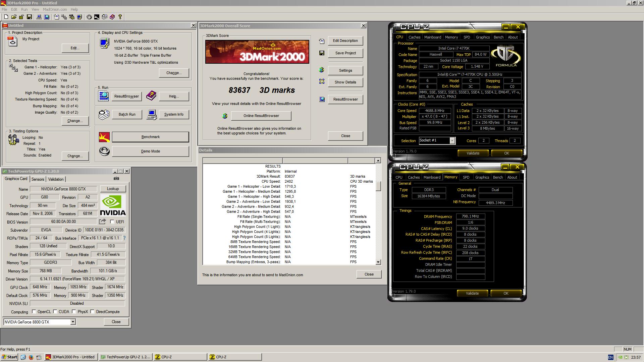Open the Mainboard tab in top CPU-Z
Image resolution: width=644 pixels, height=362 pixels.
pos(433,37)
